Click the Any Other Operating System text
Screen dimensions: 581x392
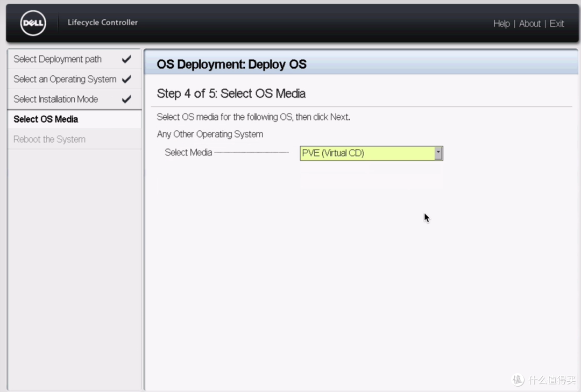coord(210,134)
